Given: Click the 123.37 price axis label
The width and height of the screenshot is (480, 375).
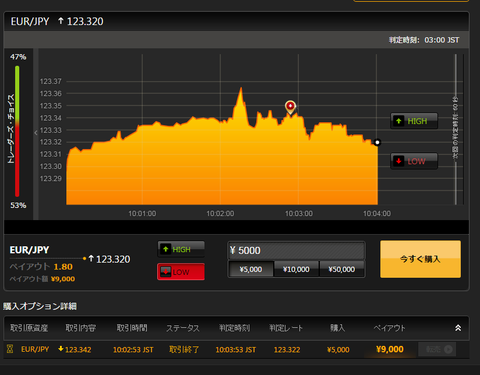Looking at the screenshot, I should pyautogui.click(x=51, y=81).
